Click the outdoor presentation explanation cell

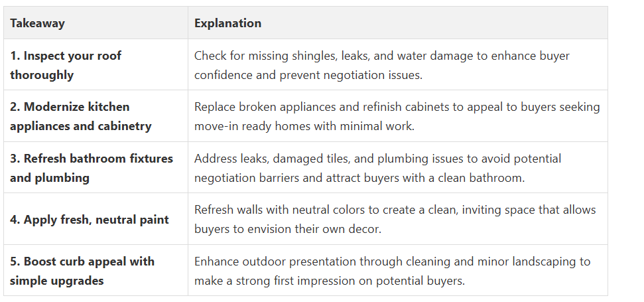click(392, 271)
